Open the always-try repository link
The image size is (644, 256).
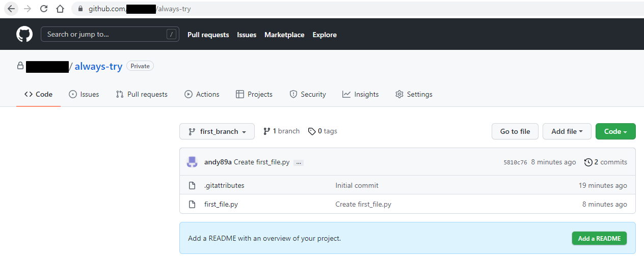pyautogui.click(x=98, y=66)
